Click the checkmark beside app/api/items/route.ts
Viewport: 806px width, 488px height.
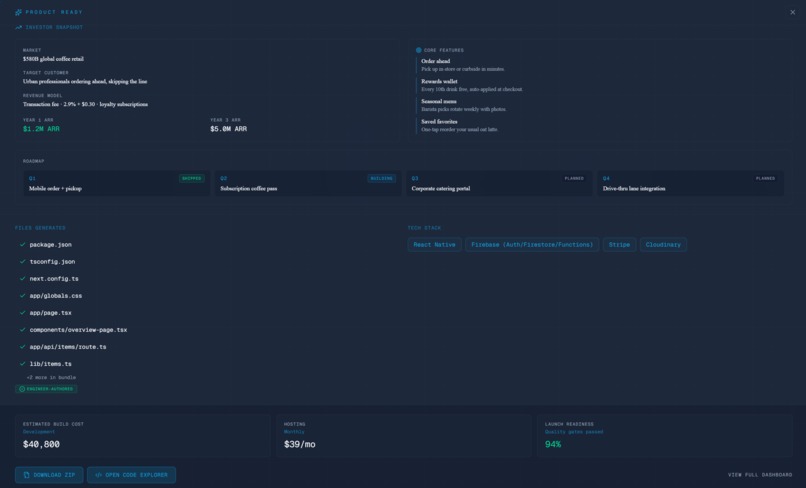pyautogui.click(x=23, y=347)
